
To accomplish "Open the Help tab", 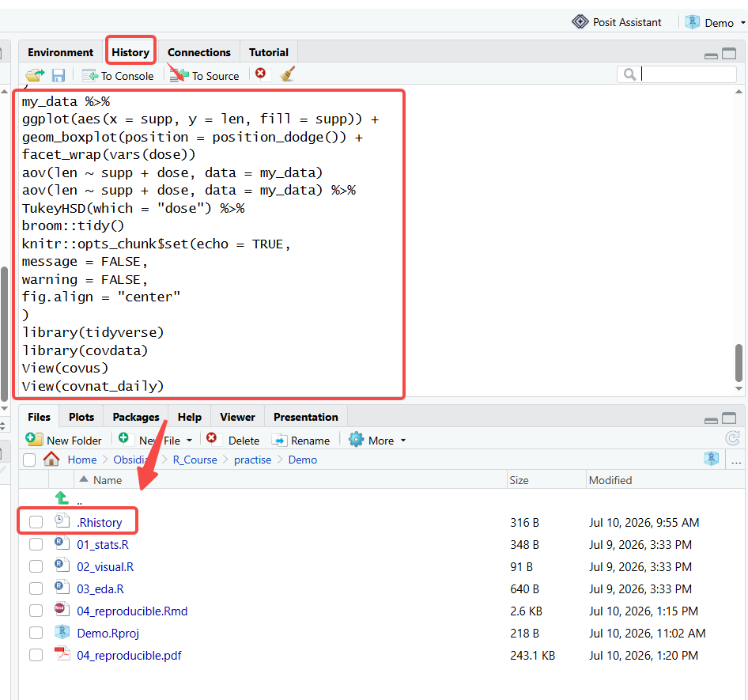I will click(x=190, y=417).
